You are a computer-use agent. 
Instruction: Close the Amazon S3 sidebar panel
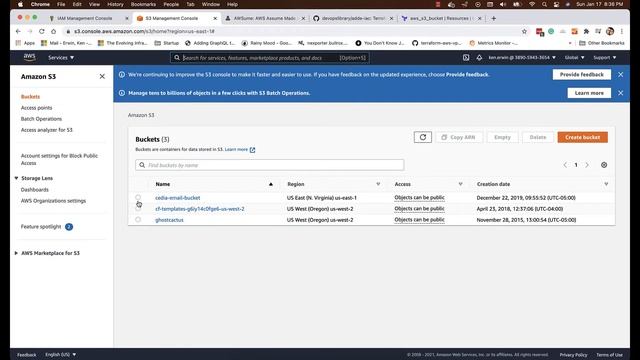[102, 76]
